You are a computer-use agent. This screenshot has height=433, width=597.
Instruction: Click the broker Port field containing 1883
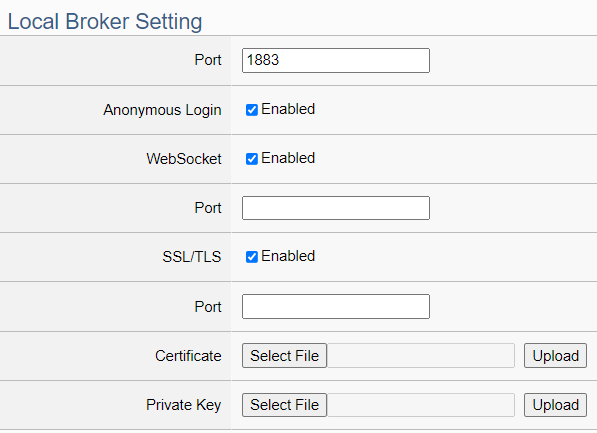point(335,60)
